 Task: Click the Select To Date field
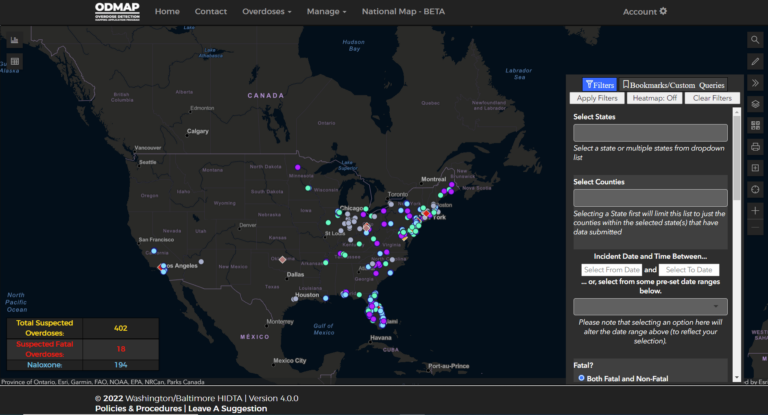coord(689,269)
